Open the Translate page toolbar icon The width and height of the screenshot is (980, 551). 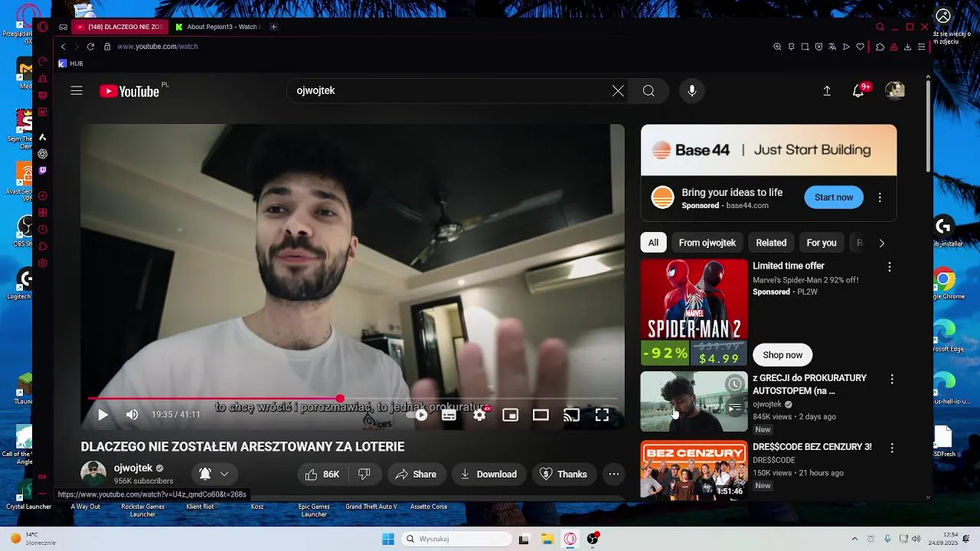tap(832, 47)
